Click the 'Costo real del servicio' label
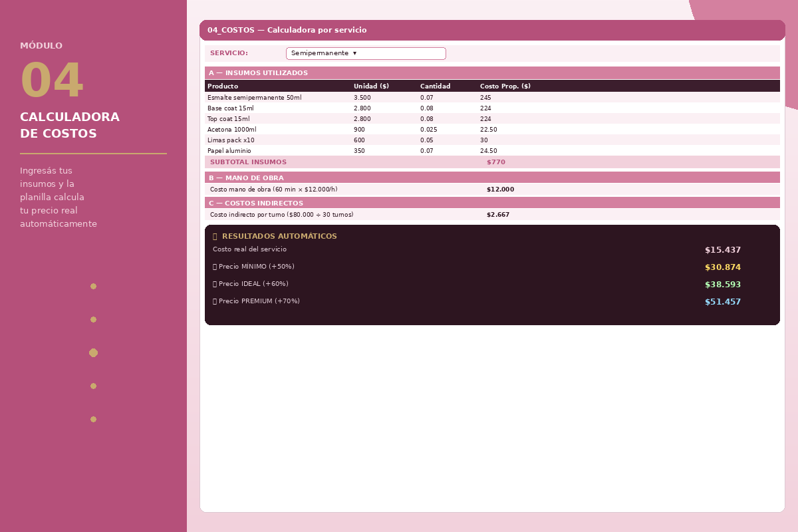Viewport: 798px width, 532px height. [x=249, y=249]
